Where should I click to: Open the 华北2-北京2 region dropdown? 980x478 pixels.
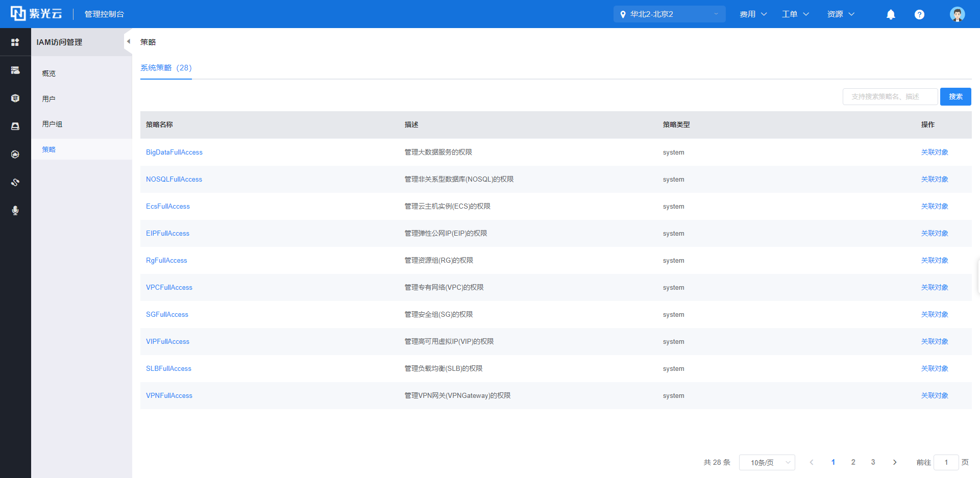tap(669, 14)
